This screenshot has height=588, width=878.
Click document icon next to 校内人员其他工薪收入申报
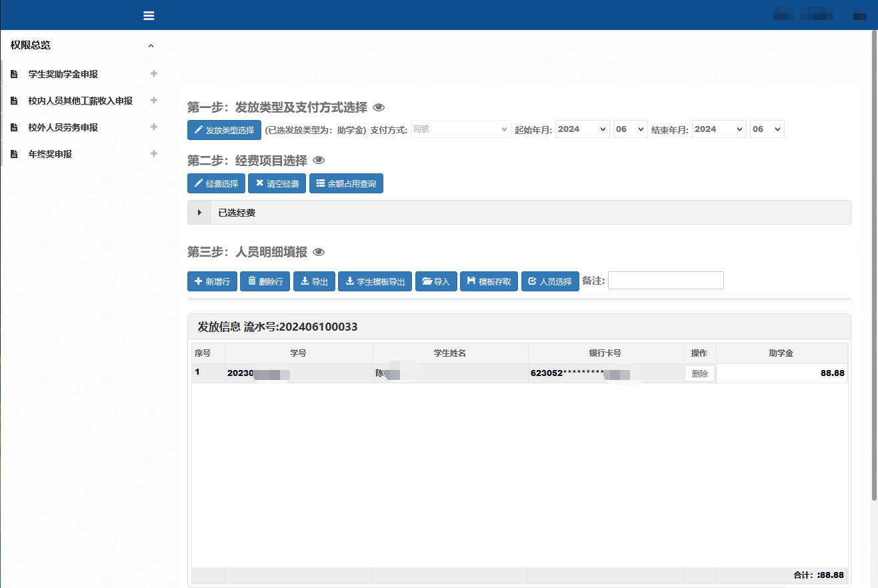(x=14, y=101)
